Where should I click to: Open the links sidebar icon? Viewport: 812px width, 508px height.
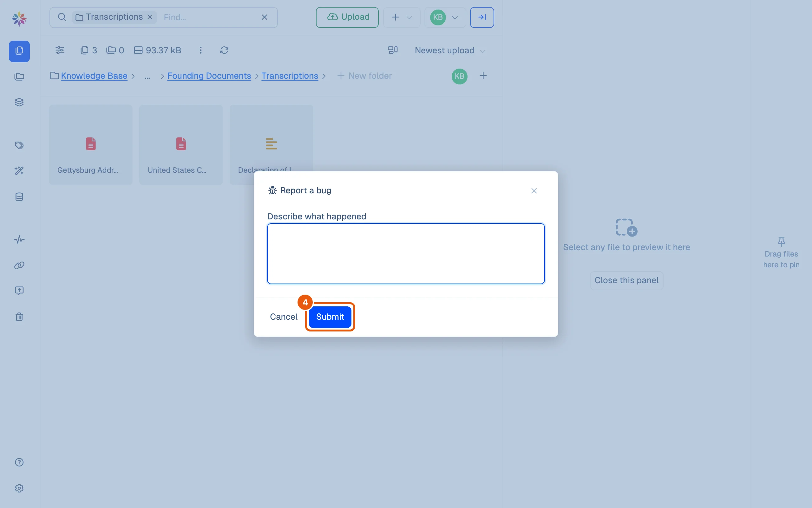(19, 265)
